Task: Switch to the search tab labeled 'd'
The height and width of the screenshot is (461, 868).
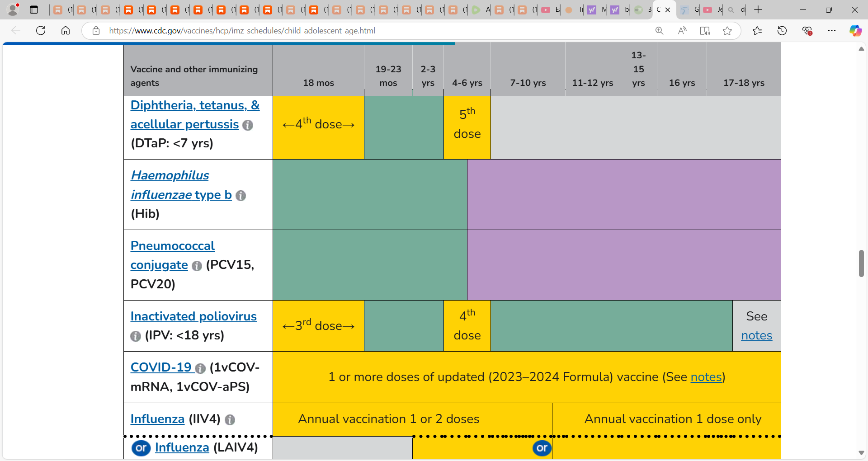Action: [736, 9]
